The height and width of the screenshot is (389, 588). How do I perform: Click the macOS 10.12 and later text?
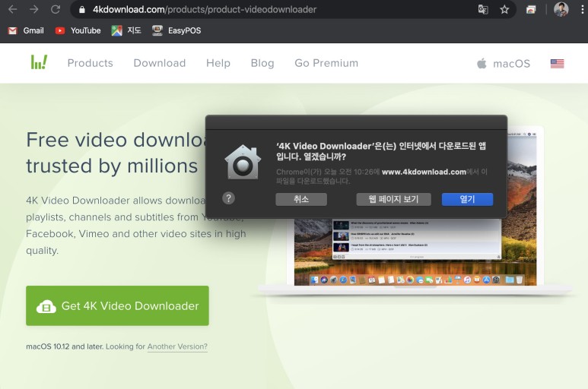[65, 346]
